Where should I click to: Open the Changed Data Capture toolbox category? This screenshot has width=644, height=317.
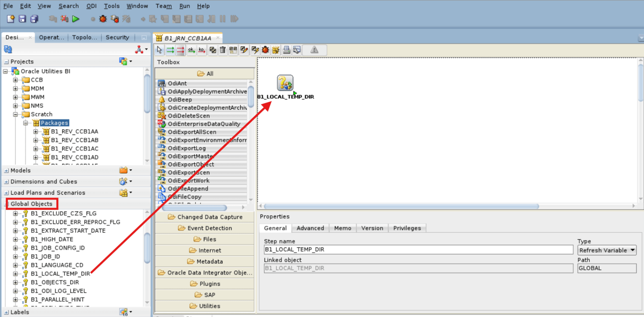point(205,217)
